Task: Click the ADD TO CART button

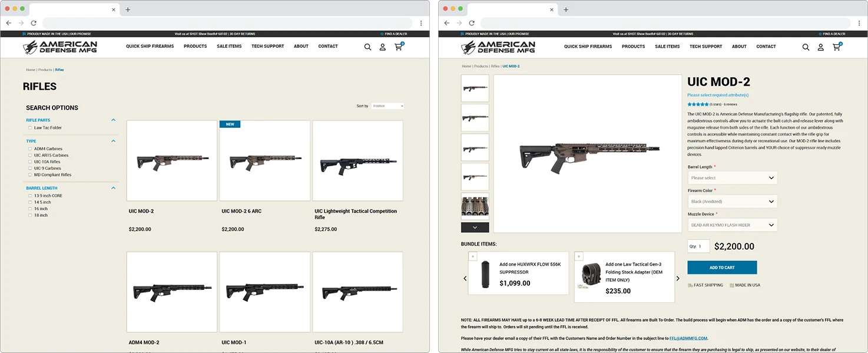Action: (722, 267)
